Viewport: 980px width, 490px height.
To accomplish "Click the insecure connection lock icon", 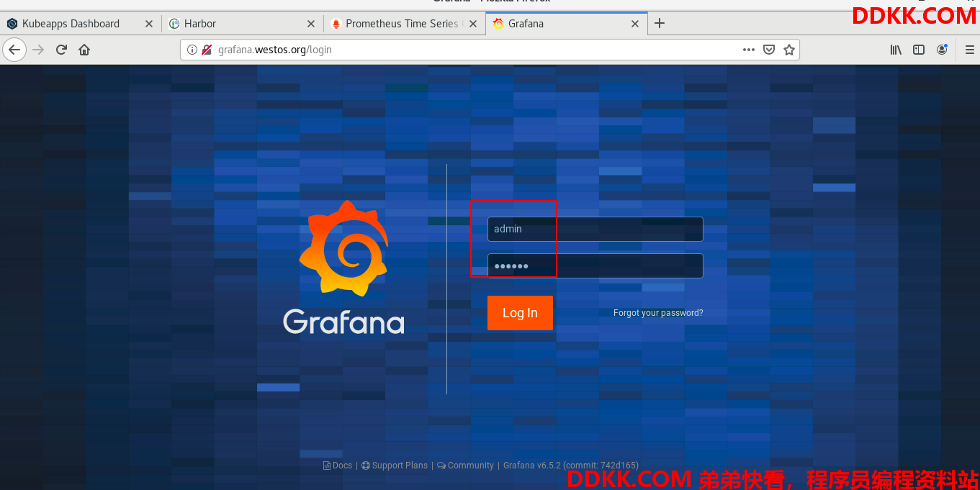I will [x=207, y=50].
